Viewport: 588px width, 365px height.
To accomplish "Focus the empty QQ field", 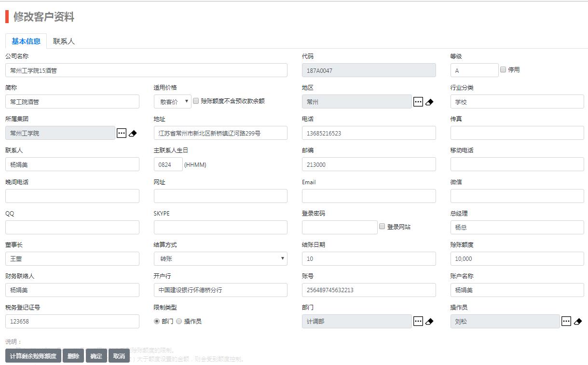I will (72, 227).
